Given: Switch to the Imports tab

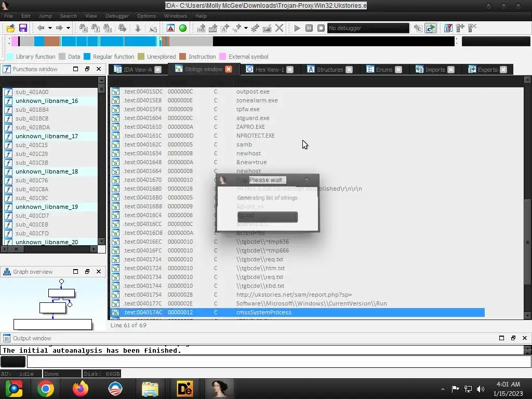Looking at the screenshot, I should point(435,70).
